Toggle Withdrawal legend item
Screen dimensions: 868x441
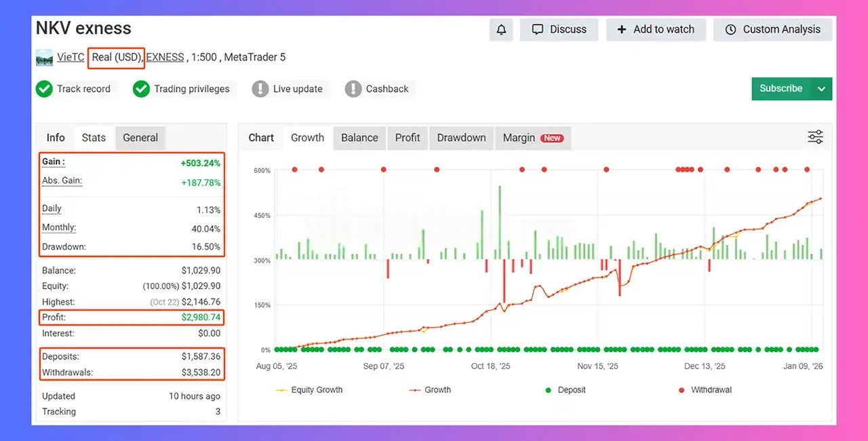705,390
